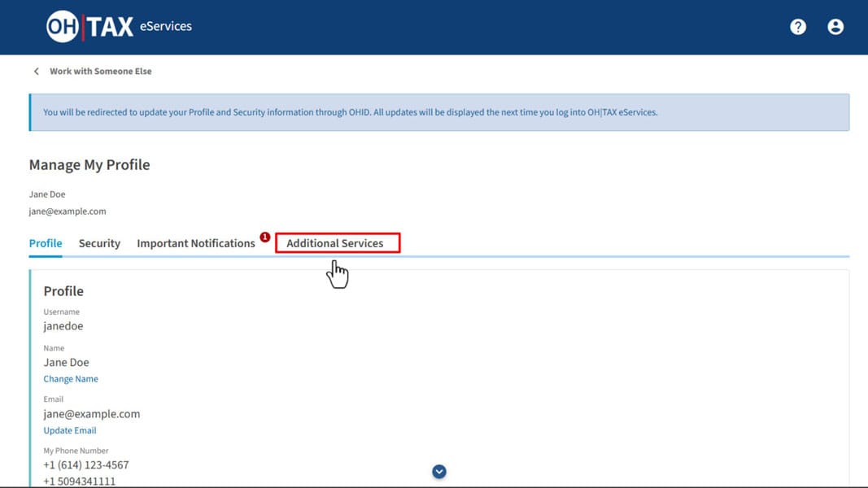This screenshot has width=868, height=488.
Task: Click the Update Email link
Action: tap(70, 430)
